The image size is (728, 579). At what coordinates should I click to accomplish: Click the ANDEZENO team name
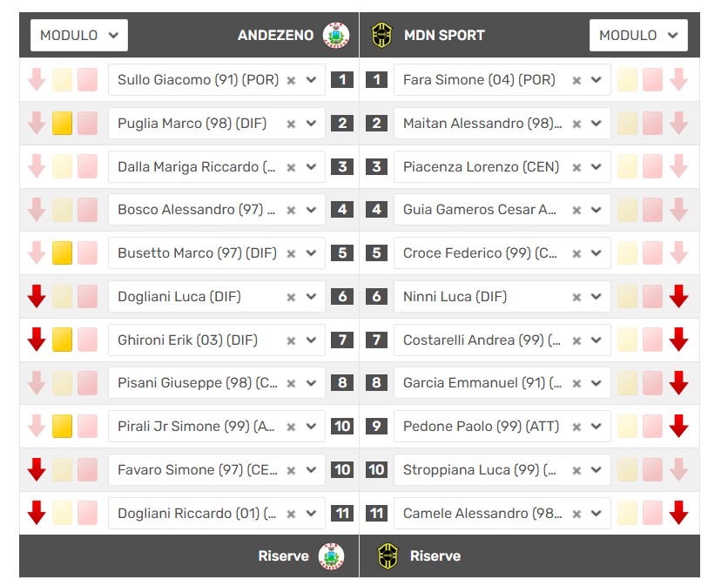275,36
